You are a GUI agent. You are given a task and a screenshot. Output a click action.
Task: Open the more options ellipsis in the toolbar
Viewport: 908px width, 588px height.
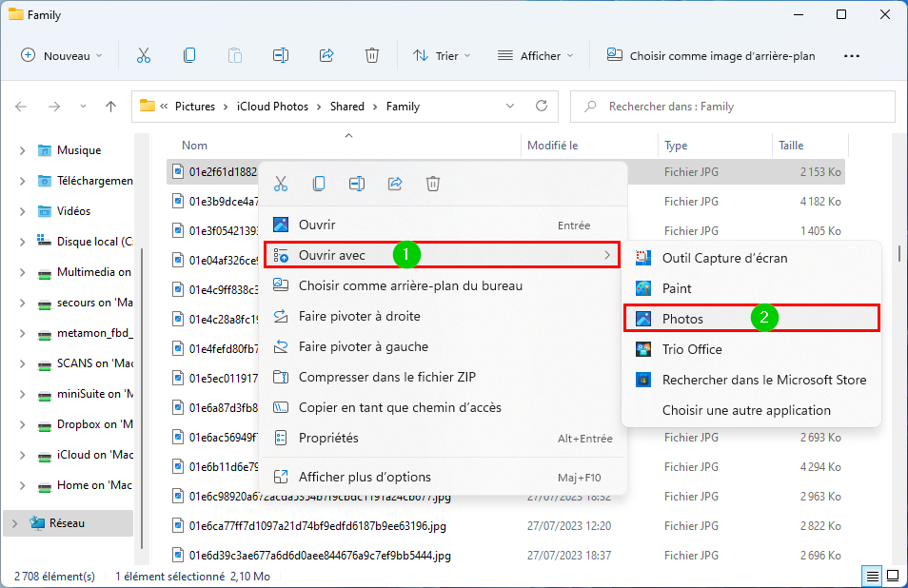[x=851, y=56]
